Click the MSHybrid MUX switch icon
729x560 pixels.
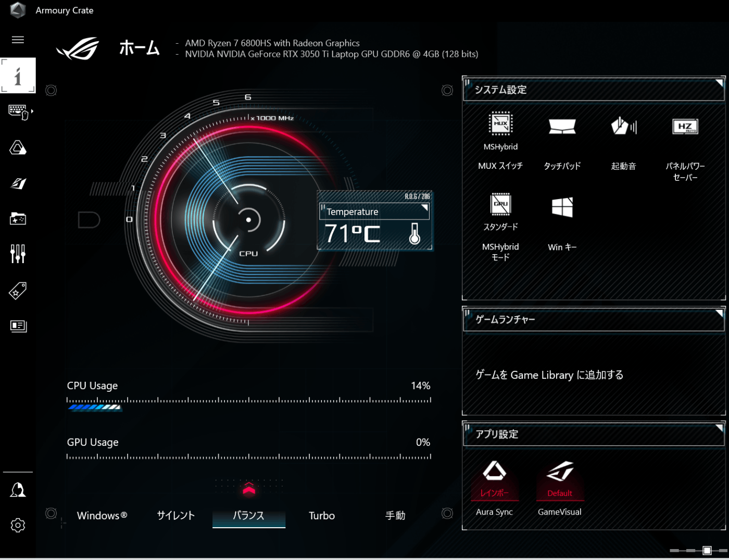500,124
